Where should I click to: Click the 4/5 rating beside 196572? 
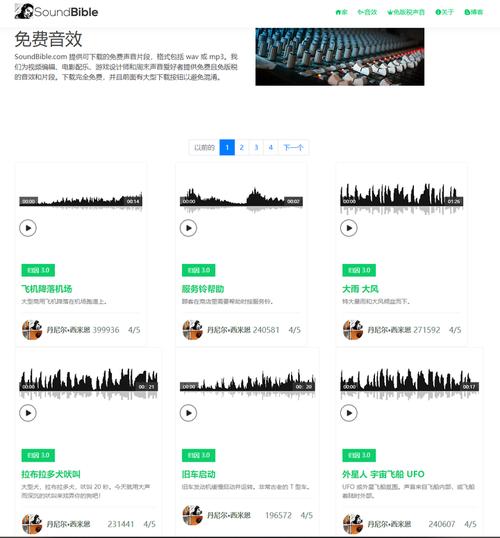tap(306, 515)
